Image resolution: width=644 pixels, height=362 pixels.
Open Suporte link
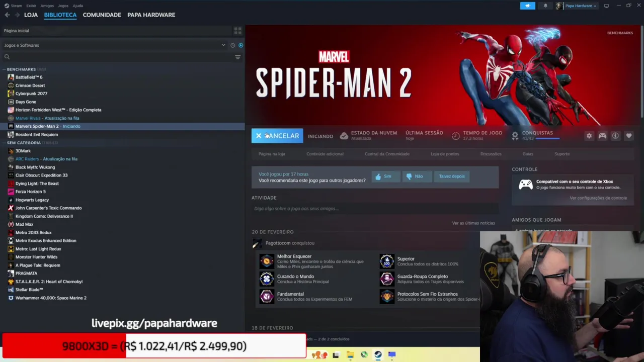click(x=562, y=154)
